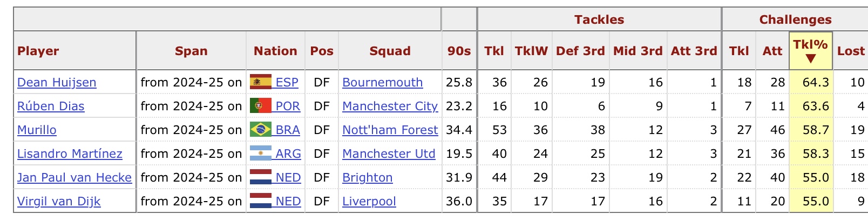Open Rúben Dias player link
The image size is (868, 220).
[x=51, y=106]
